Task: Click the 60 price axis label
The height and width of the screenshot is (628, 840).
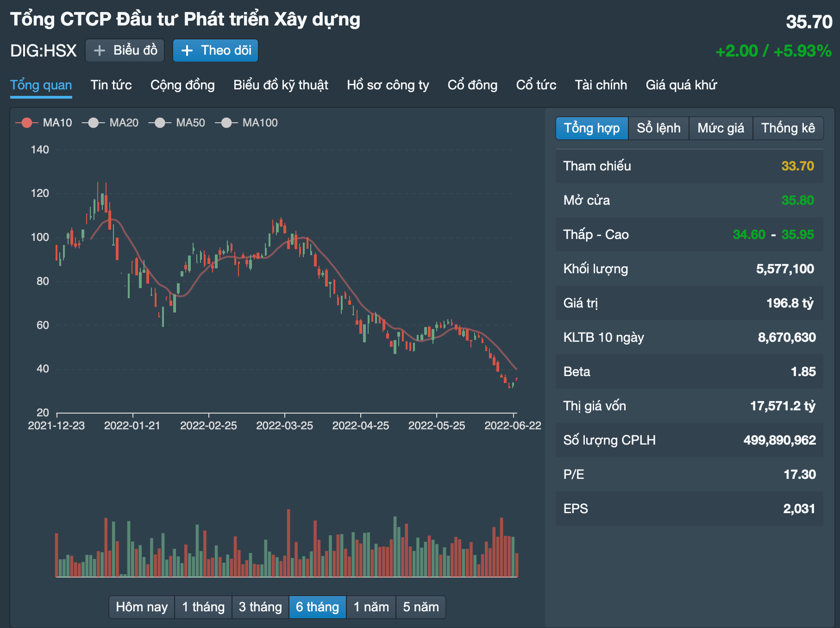Action: pyautogui.click(x=43, y=325)
